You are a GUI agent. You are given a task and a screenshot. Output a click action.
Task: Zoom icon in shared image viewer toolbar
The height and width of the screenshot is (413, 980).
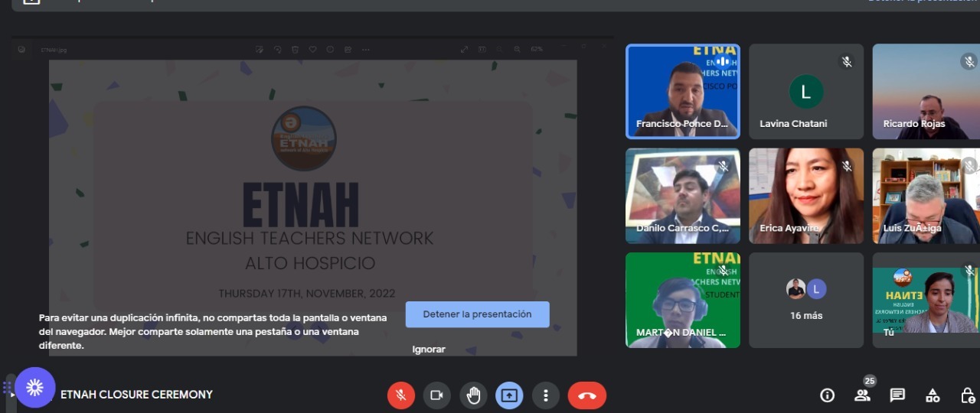point(518,49)
